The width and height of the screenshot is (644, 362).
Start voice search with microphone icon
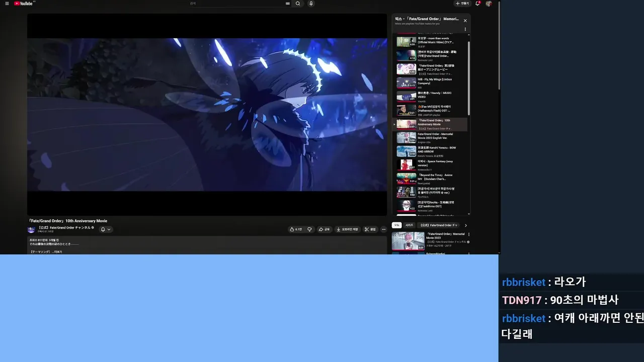[311, 4]
